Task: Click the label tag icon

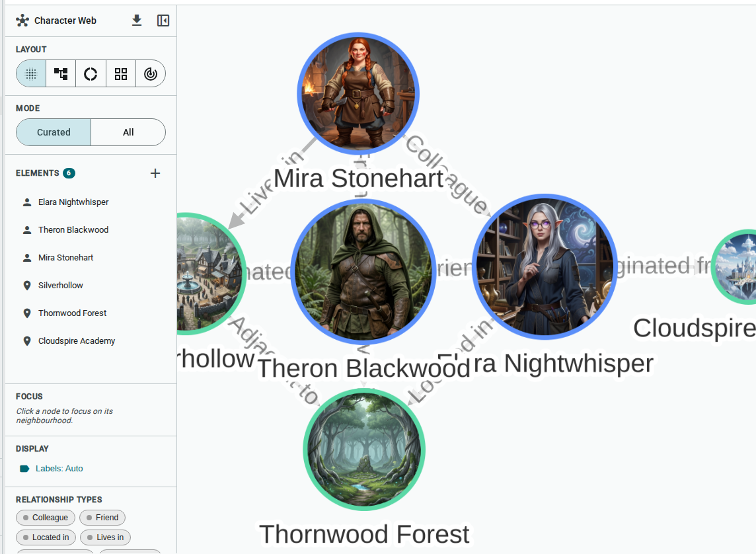Action: click(24, 469)
